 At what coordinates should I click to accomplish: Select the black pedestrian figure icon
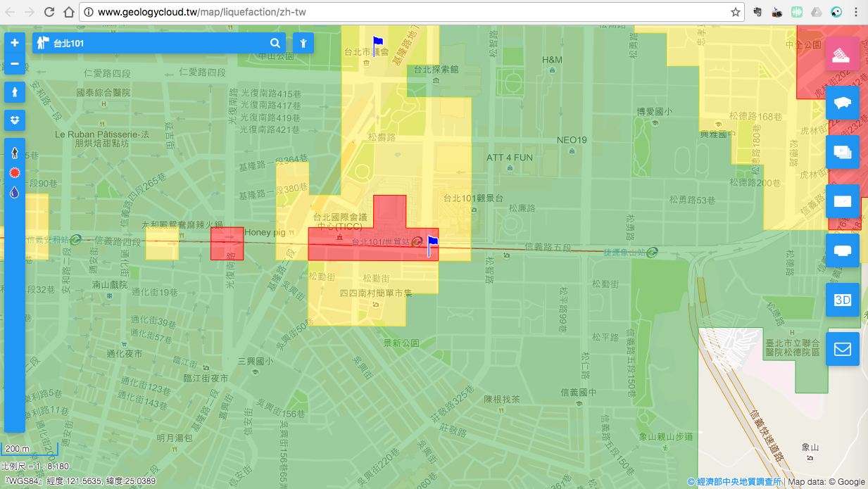click(15, 153)
